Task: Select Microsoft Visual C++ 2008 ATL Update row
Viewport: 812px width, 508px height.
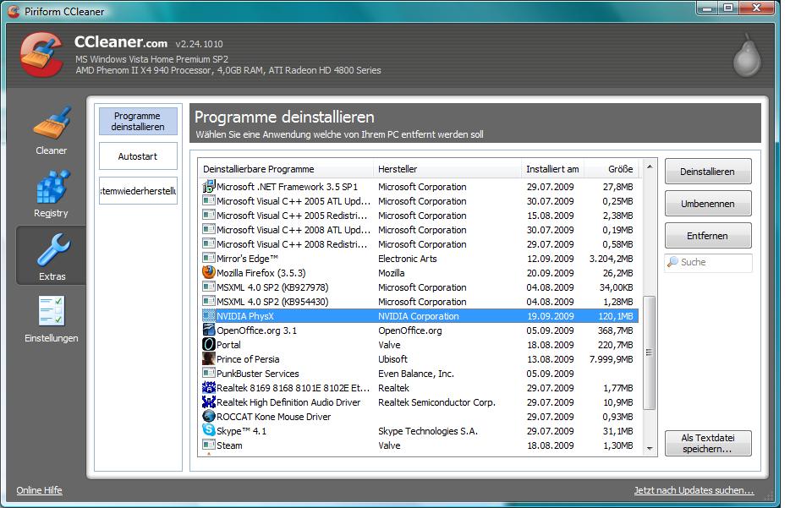Action: click(419, 230)
